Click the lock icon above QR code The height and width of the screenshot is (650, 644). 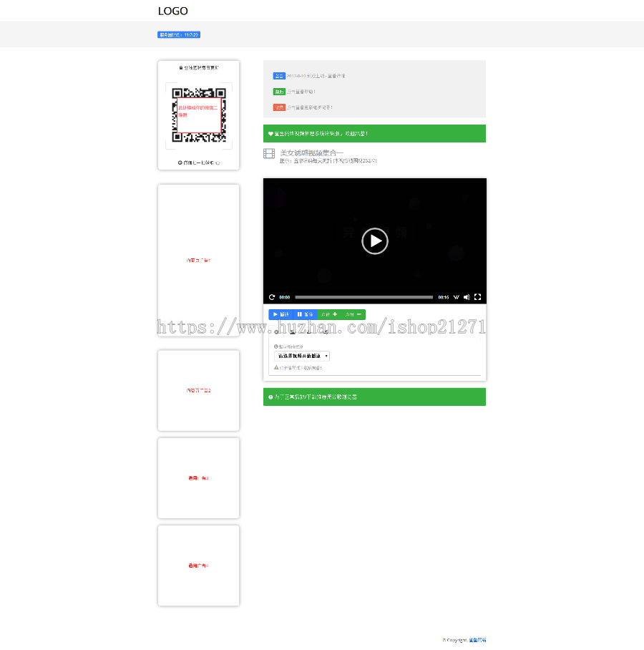181,67
